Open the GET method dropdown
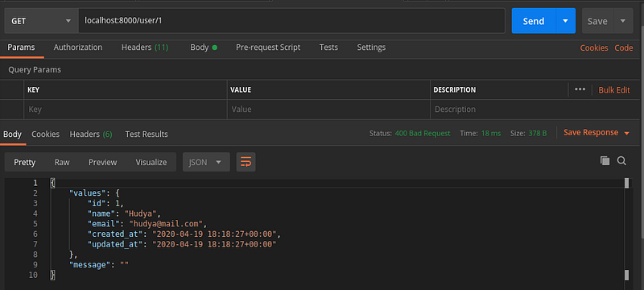This screenshot has height=290, width=644. point(41,21)
